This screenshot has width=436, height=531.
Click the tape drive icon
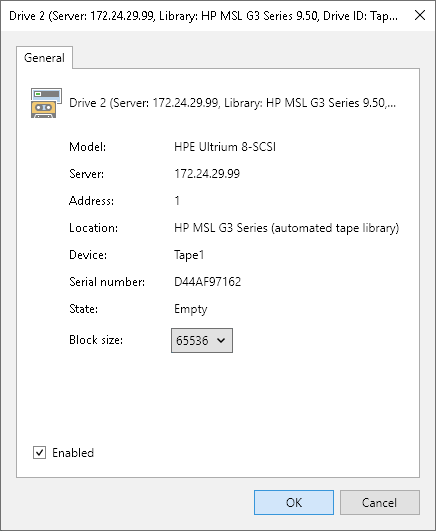coord(46,103)
